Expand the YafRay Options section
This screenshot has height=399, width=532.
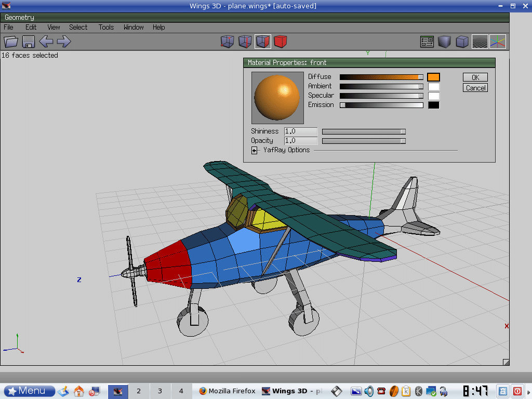pyautogui.click(x=255, y=151)
